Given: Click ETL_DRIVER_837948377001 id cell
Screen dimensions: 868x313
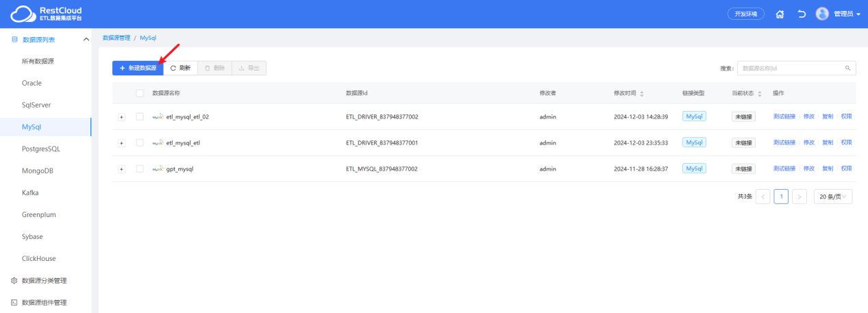Looking at the screenshot, I should tap(382, 142).
